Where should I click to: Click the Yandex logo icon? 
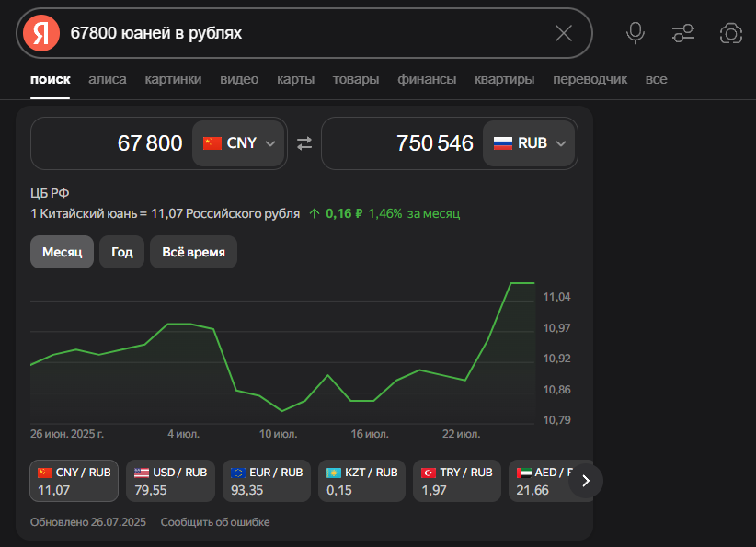[x=40, y=34]
